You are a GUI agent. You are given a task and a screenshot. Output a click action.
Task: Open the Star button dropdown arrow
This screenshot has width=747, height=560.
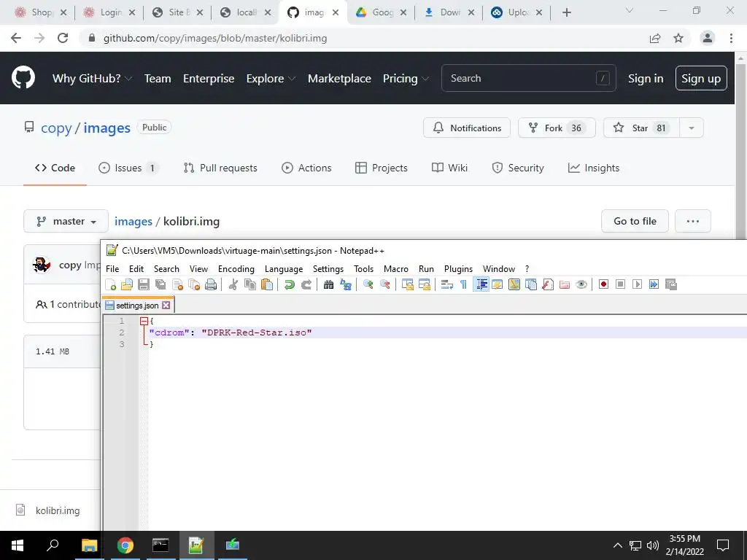tap(692, 128)
